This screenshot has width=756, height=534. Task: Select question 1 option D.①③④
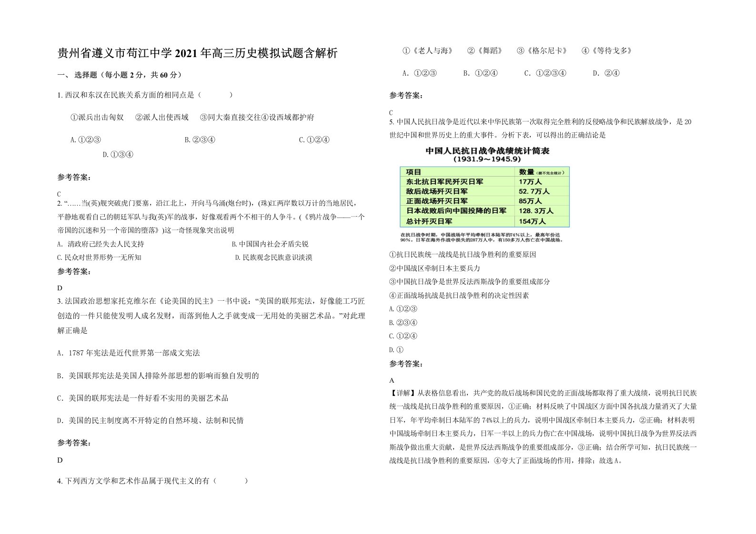[x=118, y=155]
